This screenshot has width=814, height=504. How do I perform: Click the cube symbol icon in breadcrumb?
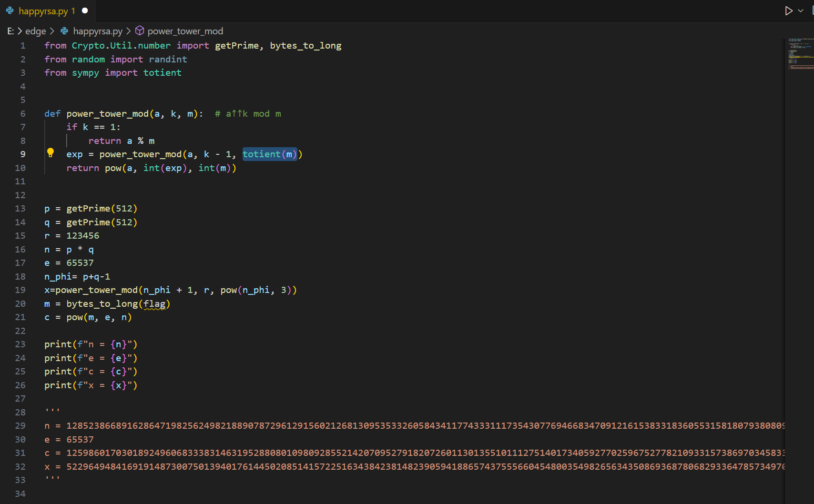pos(140,31)
